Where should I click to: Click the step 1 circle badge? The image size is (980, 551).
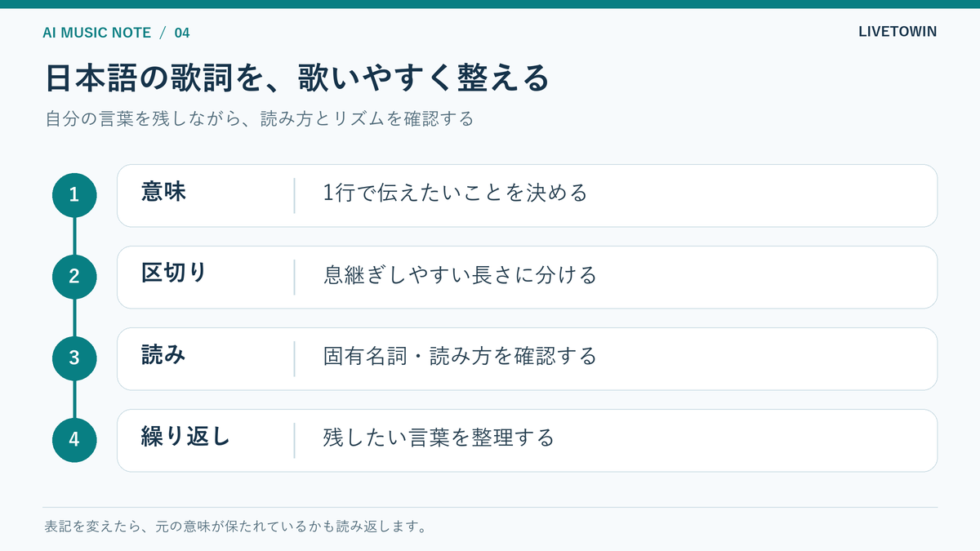point(74,195)
